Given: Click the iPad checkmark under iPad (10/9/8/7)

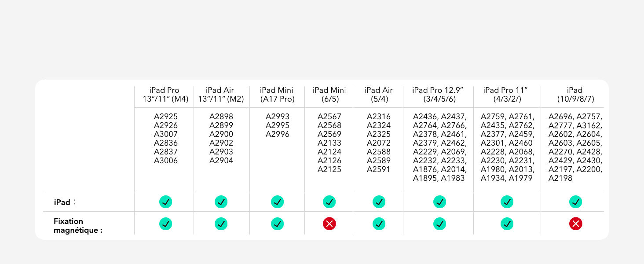Looking at the screenshot, I should click(x=575, y=202).
